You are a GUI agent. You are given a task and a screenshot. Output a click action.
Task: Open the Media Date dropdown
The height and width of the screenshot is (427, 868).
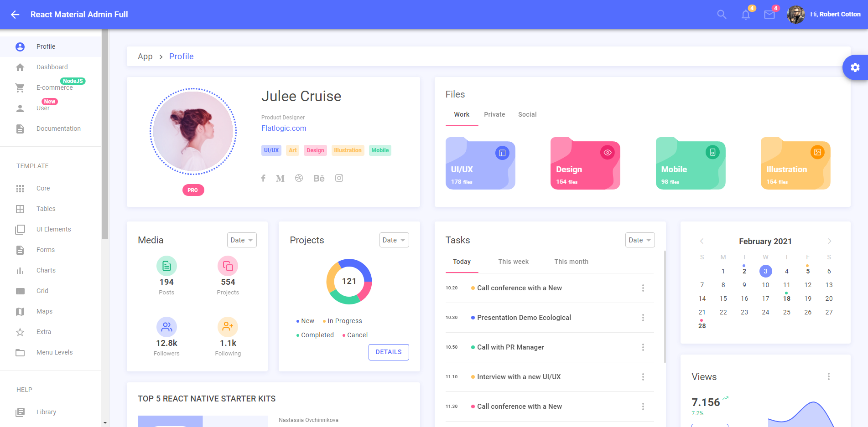tap(242, 240)
